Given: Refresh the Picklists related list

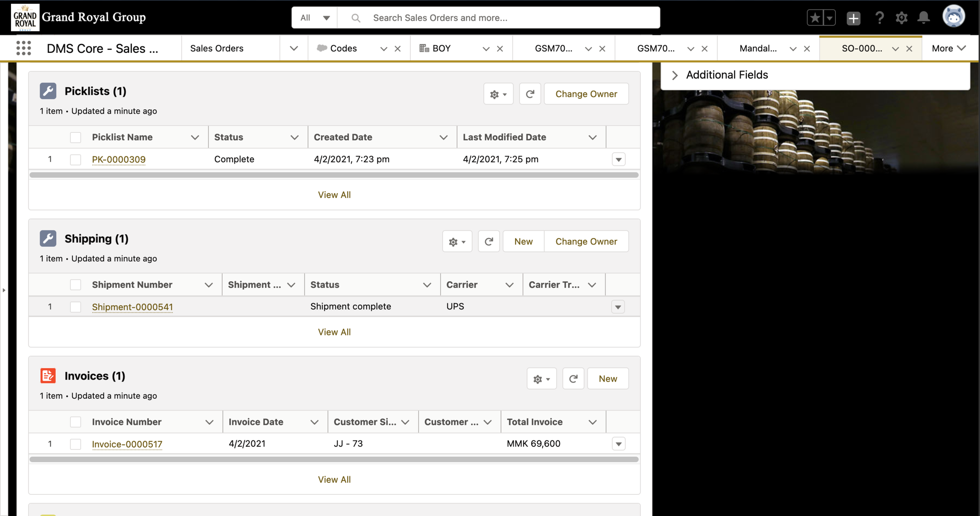Looking at the screenshot, I should pyautogui.click(x=530, y=94).
